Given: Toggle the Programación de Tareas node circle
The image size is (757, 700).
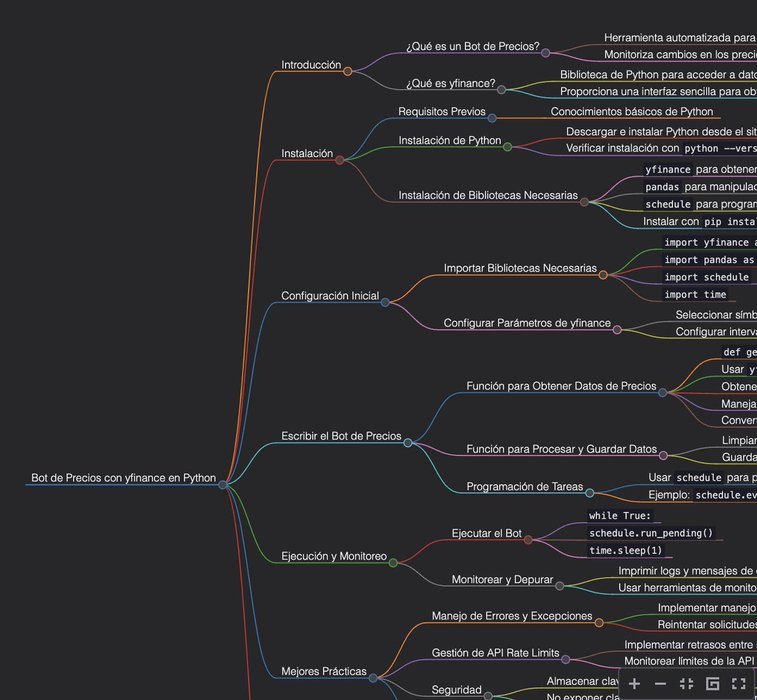Looking at the screenshot, I should 589,493.
